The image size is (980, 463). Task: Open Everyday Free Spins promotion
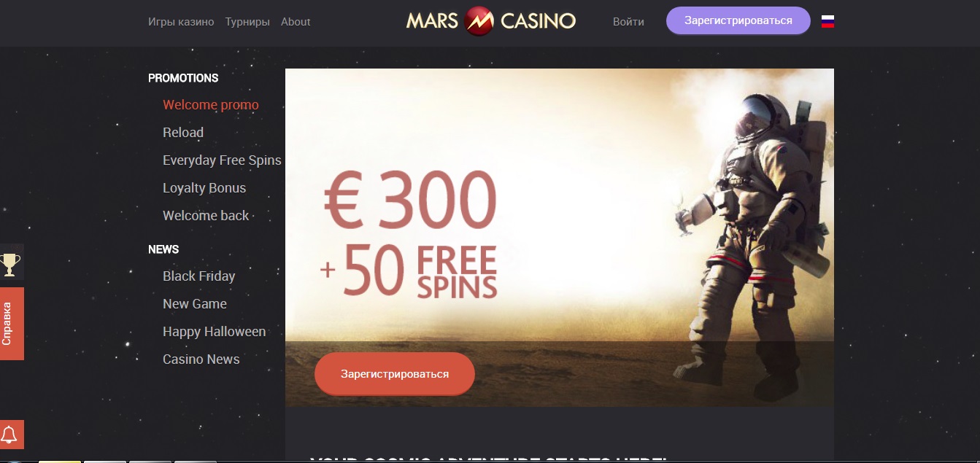[222, 160]
